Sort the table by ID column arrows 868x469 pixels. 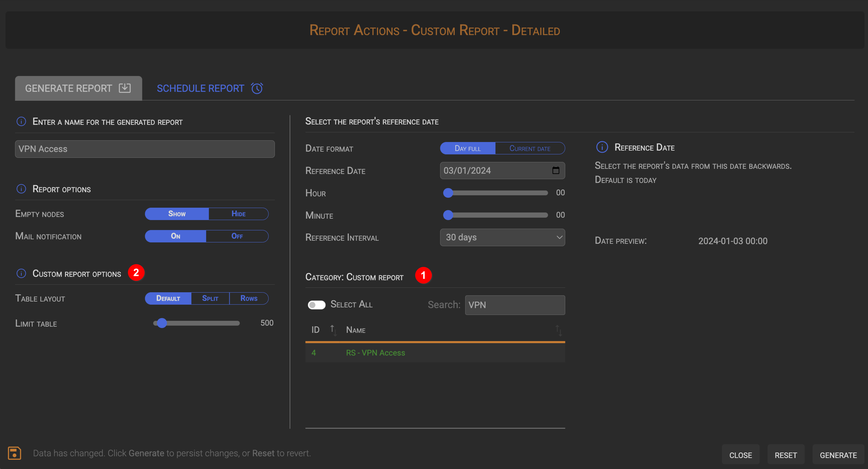click(x=333, y=330)
